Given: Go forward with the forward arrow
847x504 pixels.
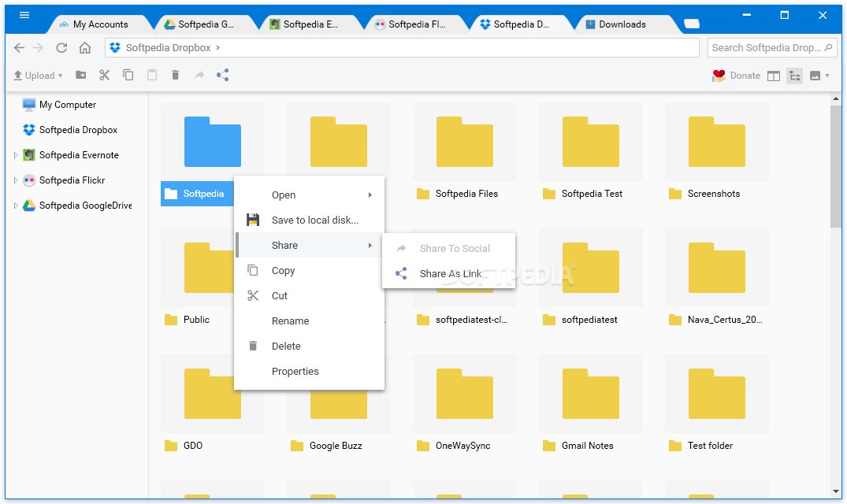Looking at the screenshot, I should click(x=38, y=48).
